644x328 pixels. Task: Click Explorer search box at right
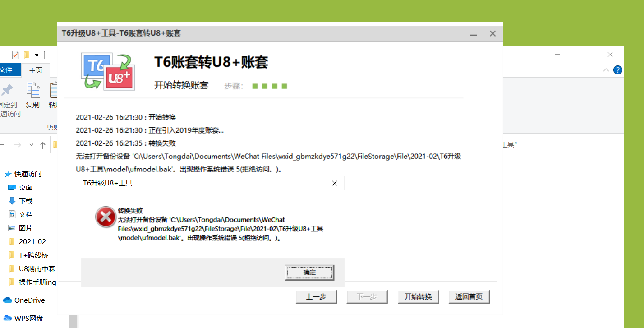click(561, 145)
